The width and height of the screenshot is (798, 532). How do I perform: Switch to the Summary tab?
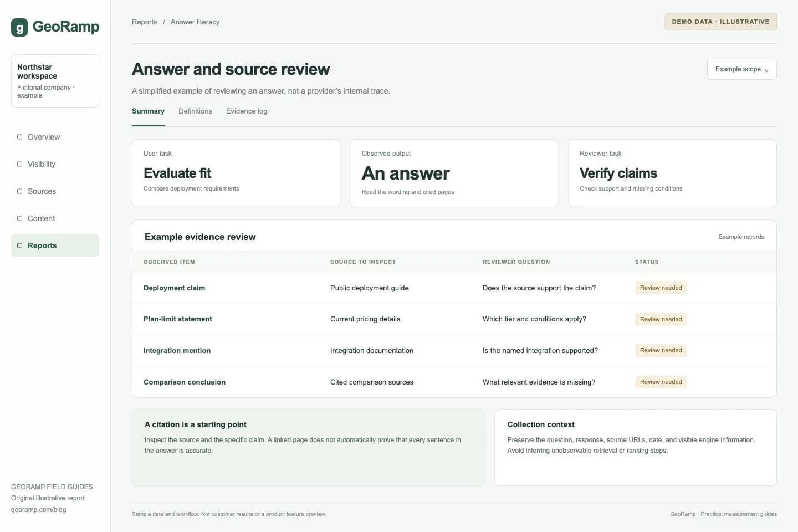[148, 111]
